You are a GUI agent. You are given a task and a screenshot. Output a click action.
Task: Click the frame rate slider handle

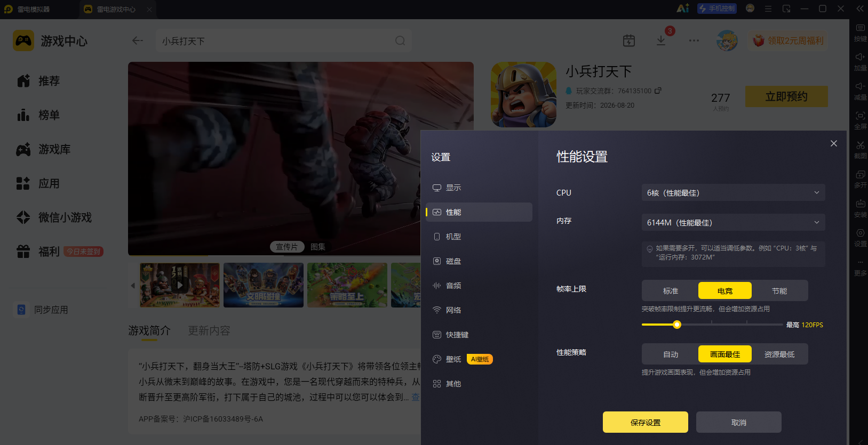[677, 325]
